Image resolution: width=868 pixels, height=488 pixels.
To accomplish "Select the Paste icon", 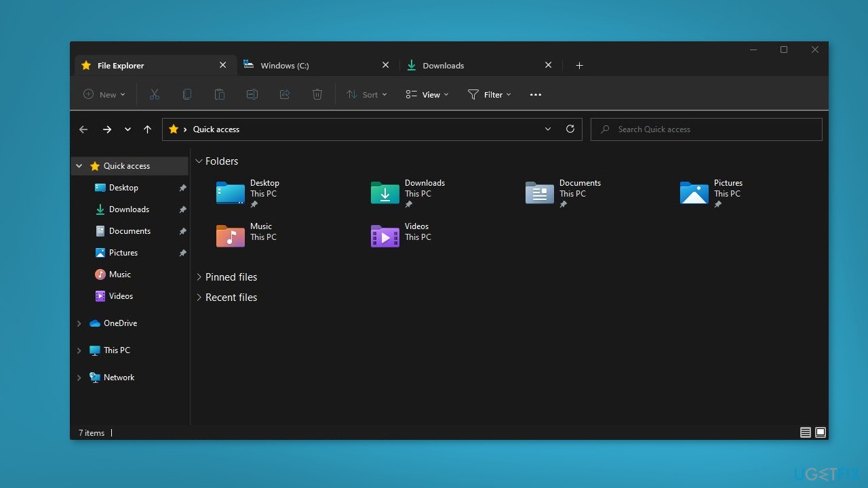I will pyautogui.click(x=220, y=94).
